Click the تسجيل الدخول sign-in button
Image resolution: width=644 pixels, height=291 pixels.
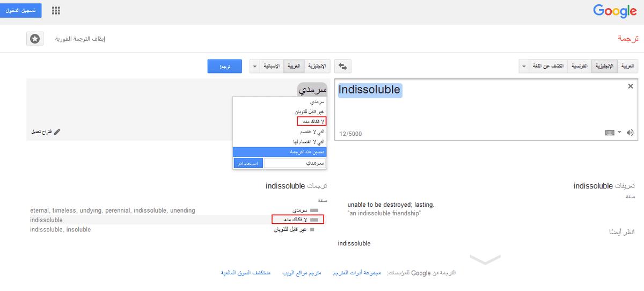coord(21,10)
